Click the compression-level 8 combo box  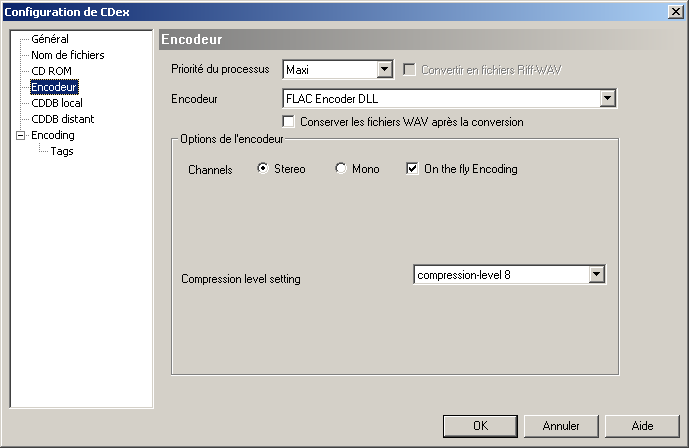click(509, 275)
